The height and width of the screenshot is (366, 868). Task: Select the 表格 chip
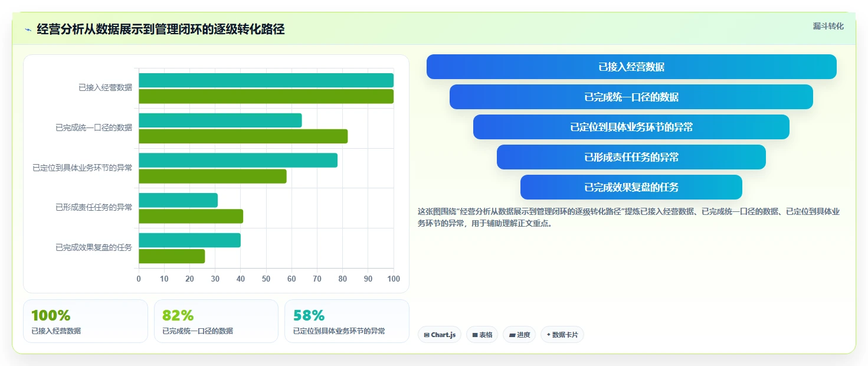(x=482, y=335)
